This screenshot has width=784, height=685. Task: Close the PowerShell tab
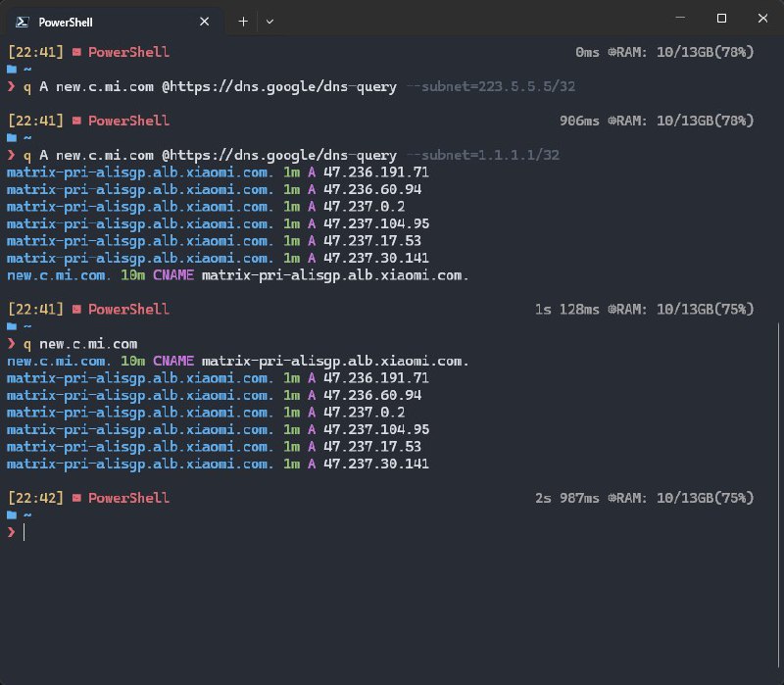pyautogui.click(x=204, y=21)
